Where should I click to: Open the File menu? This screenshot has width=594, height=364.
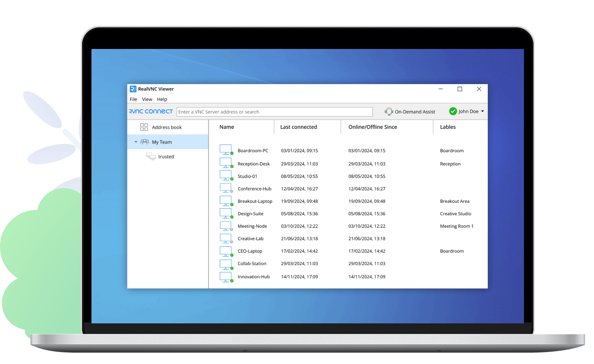coord(133,99)
